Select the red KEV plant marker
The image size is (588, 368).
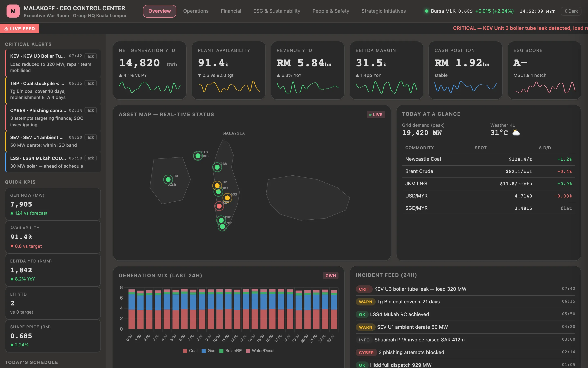tap(219, 206)
